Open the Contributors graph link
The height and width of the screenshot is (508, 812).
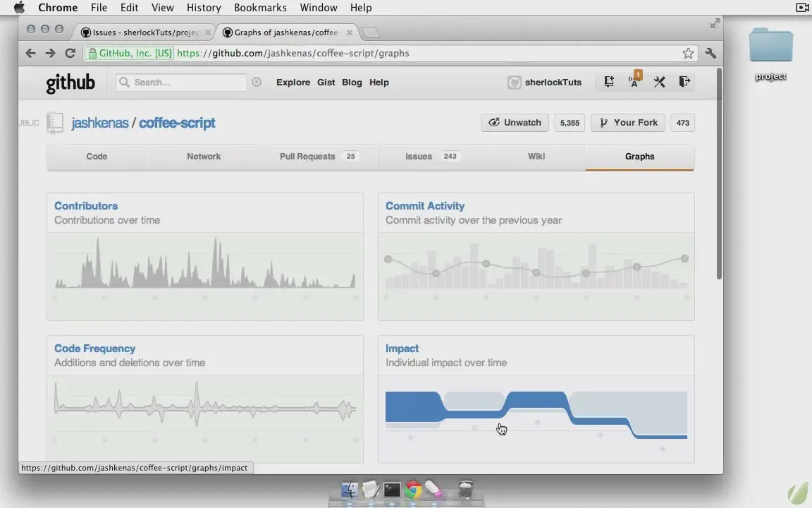[x=86, y=206]
